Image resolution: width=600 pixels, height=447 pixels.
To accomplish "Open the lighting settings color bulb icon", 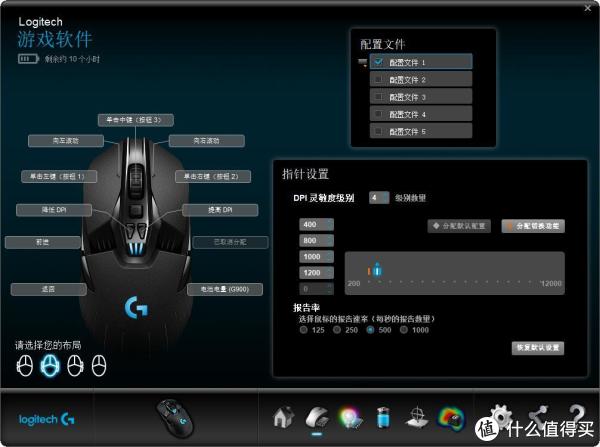I will point(350,418).
